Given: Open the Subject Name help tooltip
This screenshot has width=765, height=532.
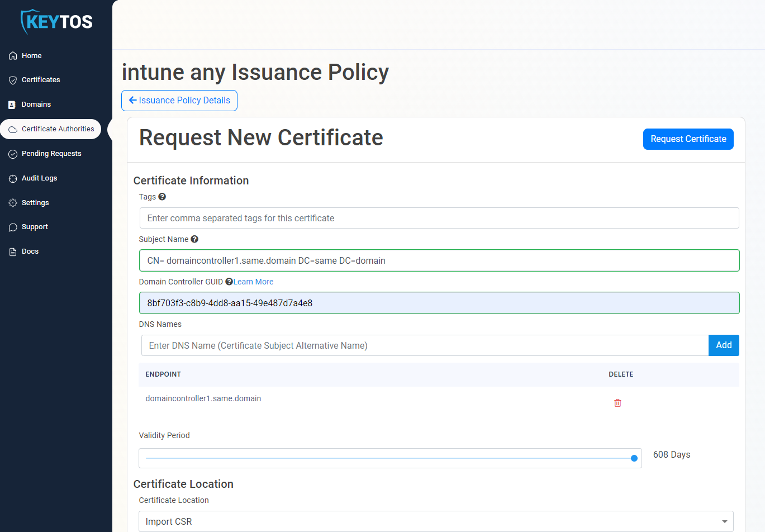Looking at the screenshot, I should click(x=194, y=239).
